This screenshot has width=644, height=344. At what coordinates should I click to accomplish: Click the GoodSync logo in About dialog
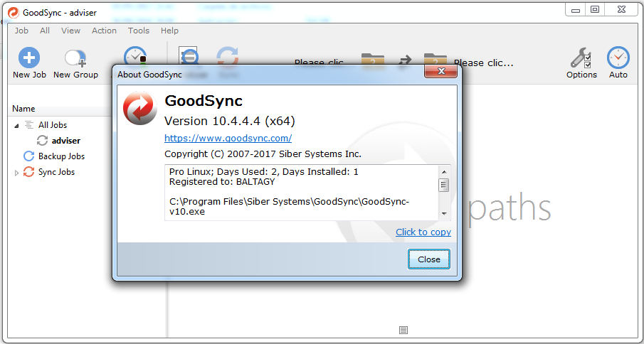[140, 108]
